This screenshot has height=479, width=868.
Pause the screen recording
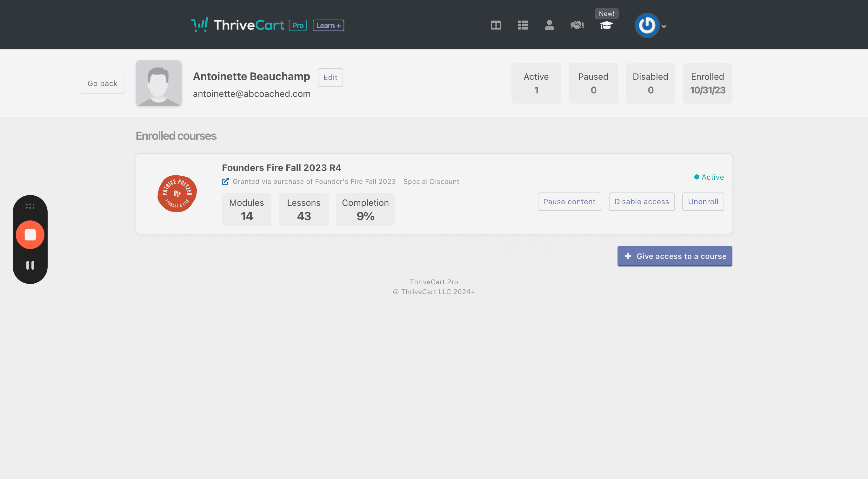(x=30, y=265)
